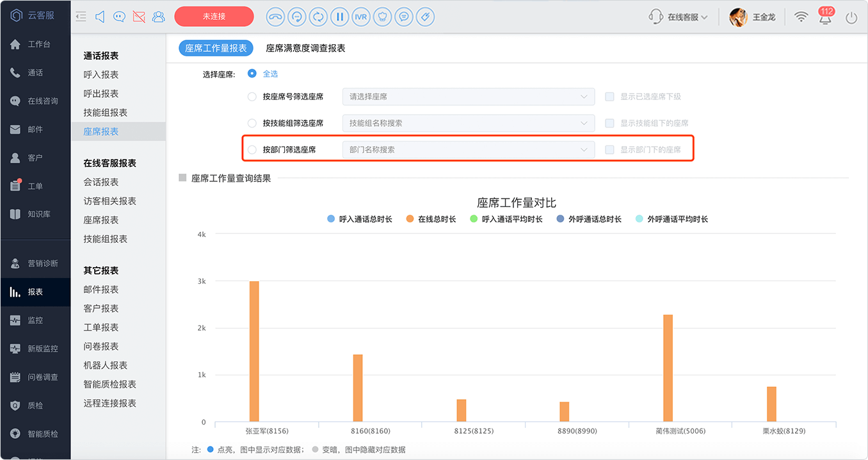Expand the 技能组名称搜索 dropdown
Screen dimensions: 868x460
point(469,123)
